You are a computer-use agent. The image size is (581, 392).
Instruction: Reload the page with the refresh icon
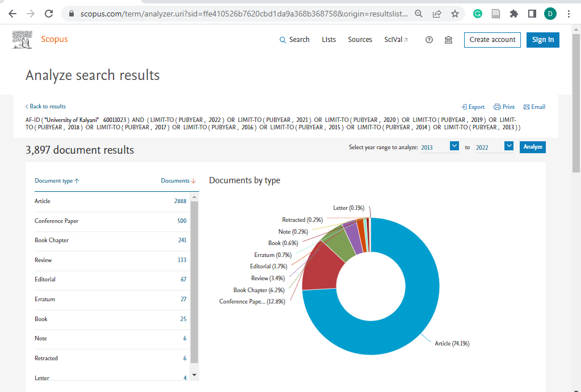pos(49,14)
